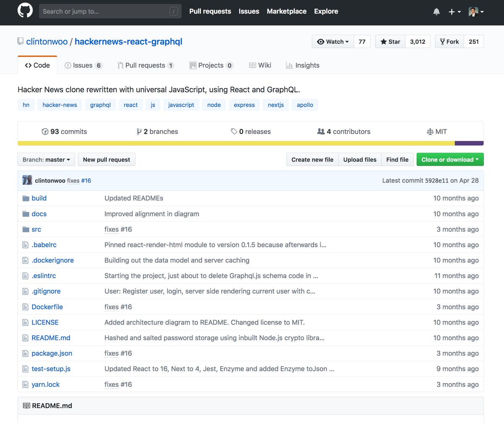Click the .eslintrc file icon
504x423 pixels.
[x=25, y=276]
